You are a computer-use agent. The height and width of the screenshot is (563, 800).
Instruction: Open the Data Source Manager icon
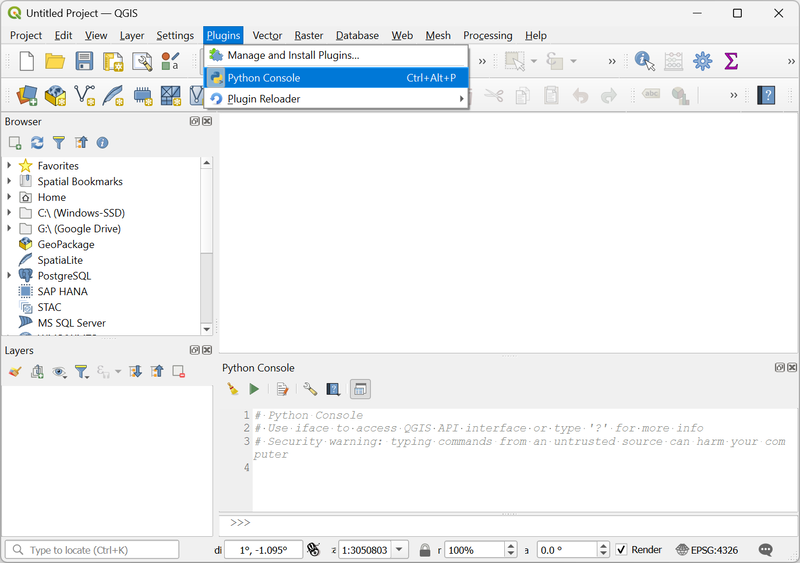click(27, 95)
